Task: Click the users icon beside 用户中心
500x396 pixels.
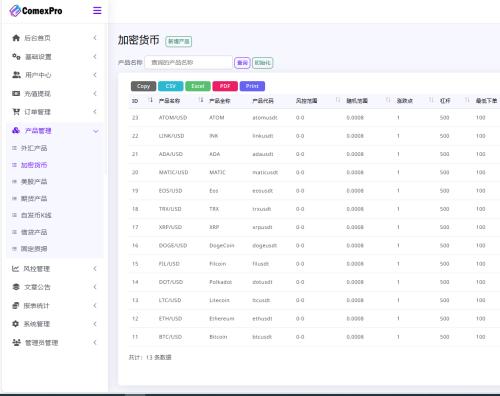Action: (x=16, y=75)
